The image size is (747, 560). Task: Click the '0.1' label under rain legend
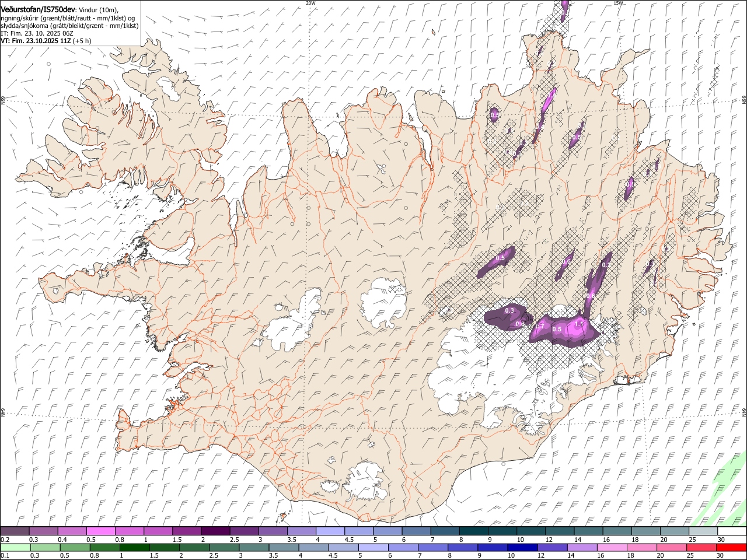(5, 555)
